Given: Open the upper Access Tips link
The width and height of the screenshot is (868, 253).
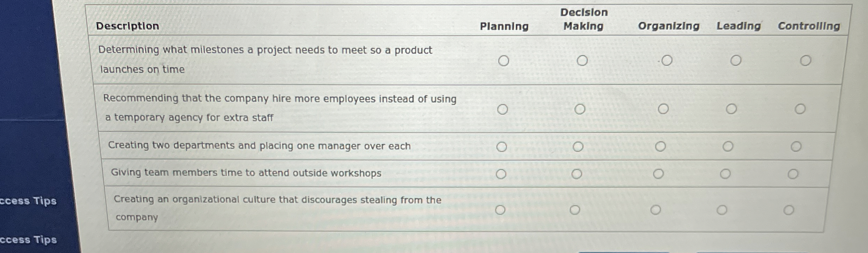Looking at the screenshot, I should pos(28,201).
